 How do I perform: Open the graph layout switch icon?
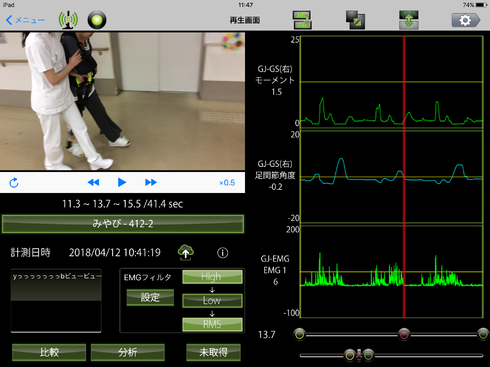click(x=302, y=20)
